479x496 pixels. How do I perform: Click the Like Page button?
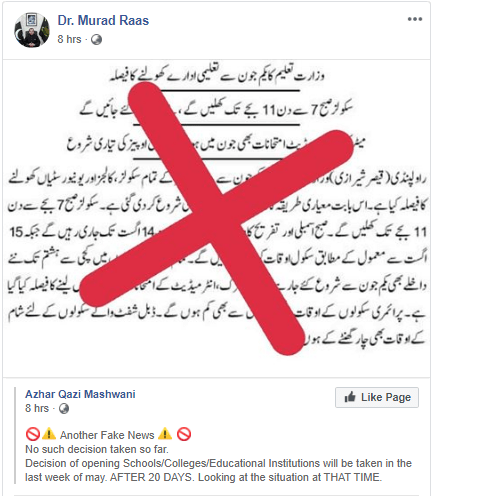tap(377, 397)
